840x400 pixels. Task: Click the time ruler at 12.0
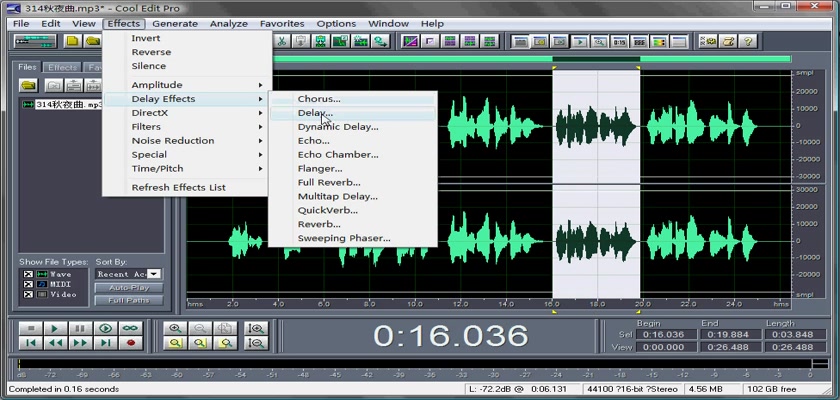coord(460,304)
